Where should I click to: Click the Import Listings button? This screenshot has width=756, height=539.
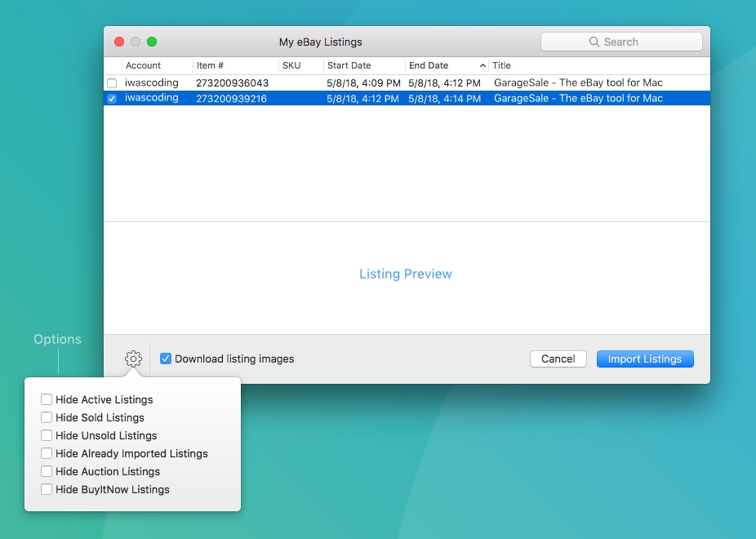pos(645,359)
